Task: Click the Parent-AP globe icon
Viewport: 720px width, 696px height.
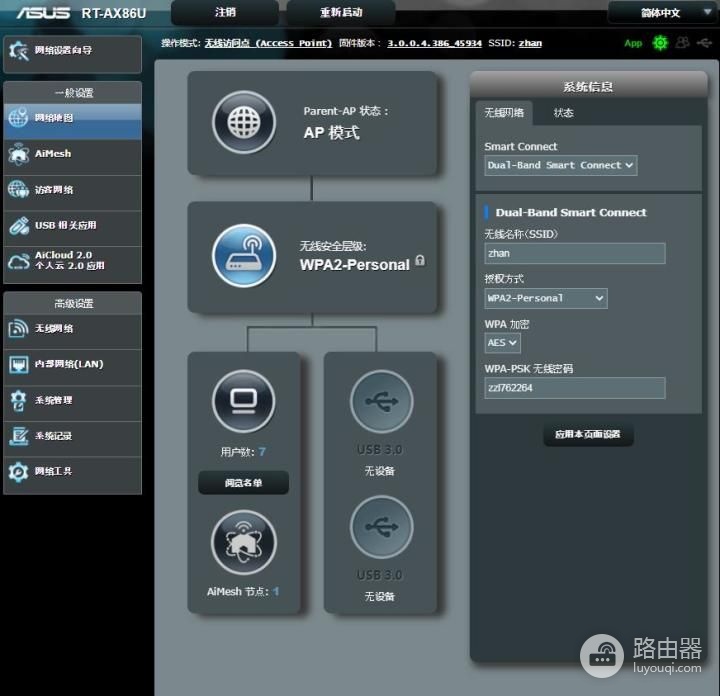Action: click(x=244, y=123)
